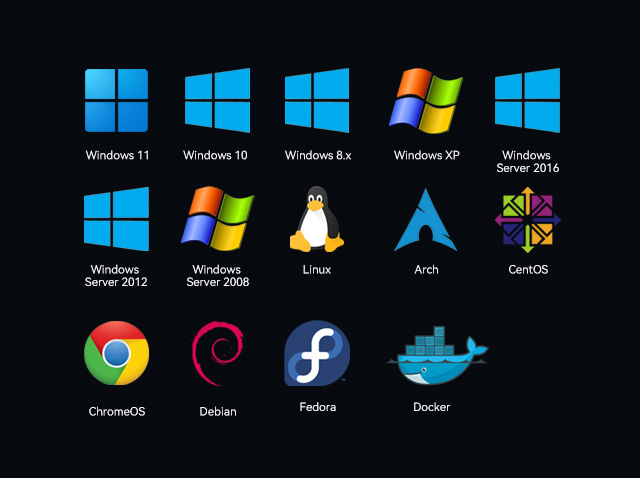Image resolution: width=640 pixels, height=478 pixels.
Task: Select the "ChromeOS" text label
Action: [117, 411]
